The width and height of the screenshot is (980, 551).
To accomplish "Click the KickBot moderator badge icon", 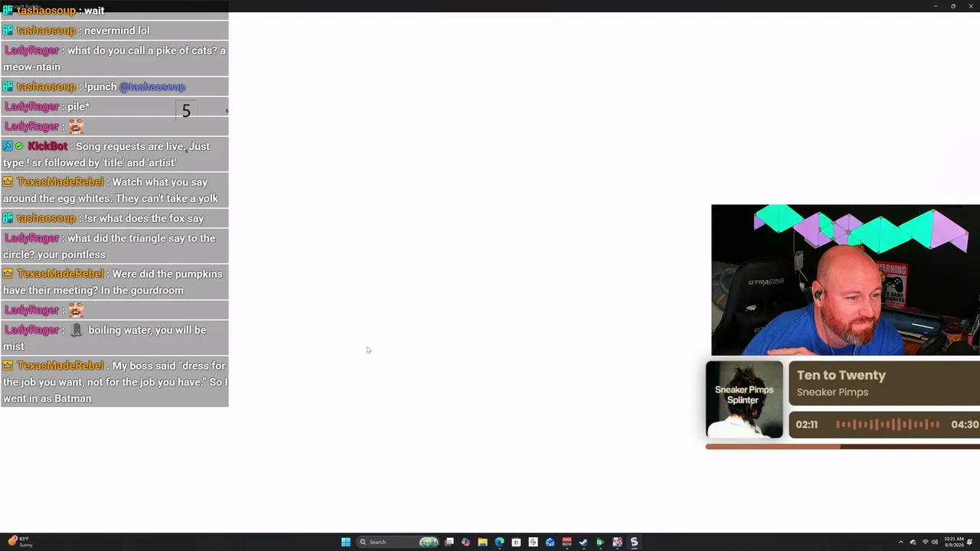I will click(8, 146).
